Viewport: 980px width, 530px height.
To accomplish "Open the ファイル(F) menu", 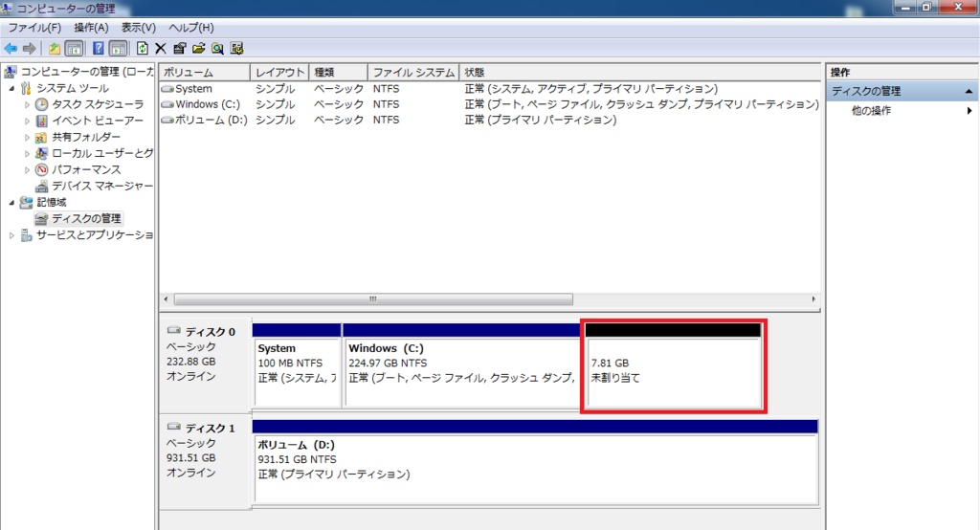I will [34, 28].
